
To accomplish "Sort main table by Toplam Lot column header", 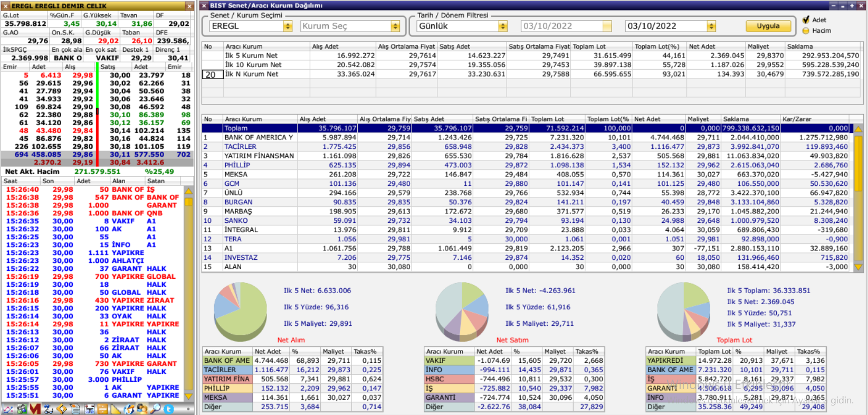I will (x=557, y=119).
